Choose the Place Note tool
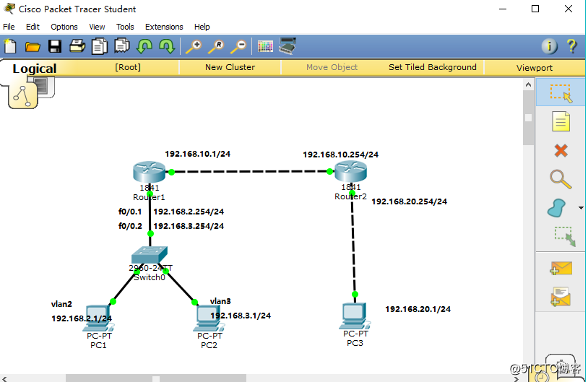This screenshot has height=382, width=588. [561, 121]
